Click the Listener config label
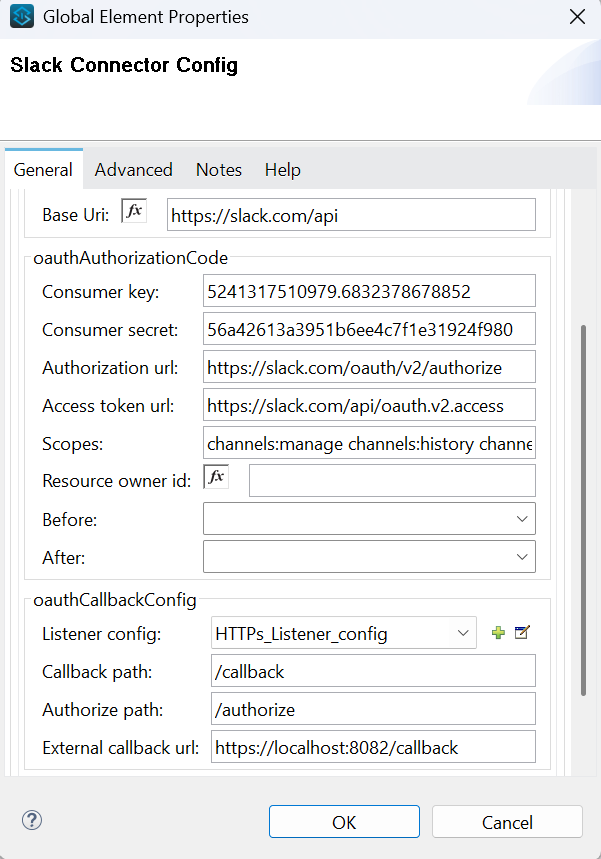The height and width of the screenshot is (859, 601). coord(101,634)
